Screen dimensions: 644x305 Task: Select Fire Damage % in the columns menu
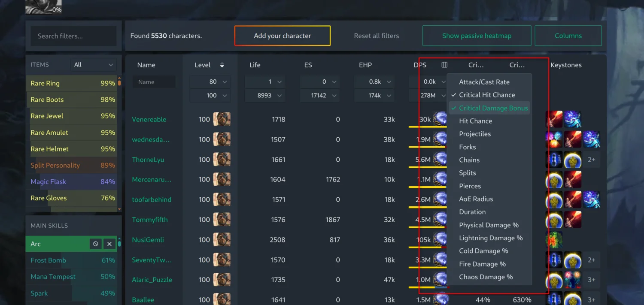pos(489,264)
